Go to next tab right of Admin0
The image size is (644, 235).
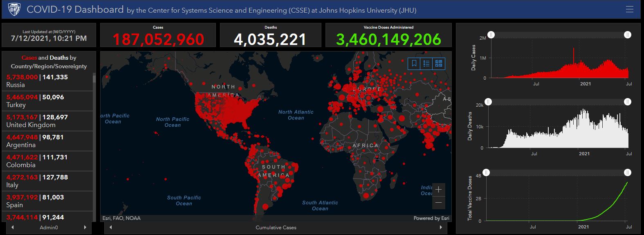coord(85,227)
